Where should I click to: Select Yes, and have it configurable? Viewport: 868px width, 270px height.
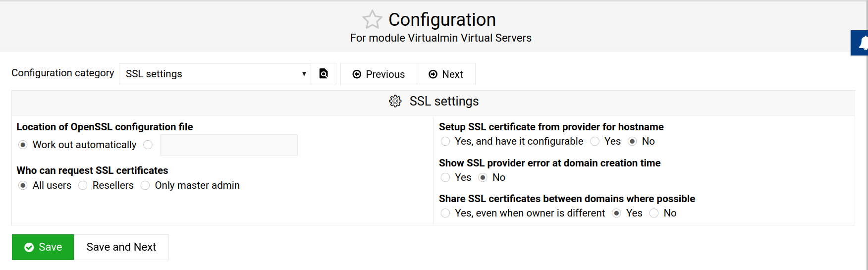pyautogui.click(x=445, y=141)
